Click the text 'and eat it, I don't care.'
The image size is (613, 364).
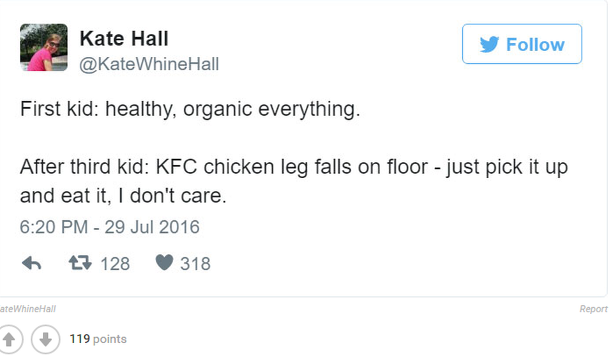click(x=123, y=195)
